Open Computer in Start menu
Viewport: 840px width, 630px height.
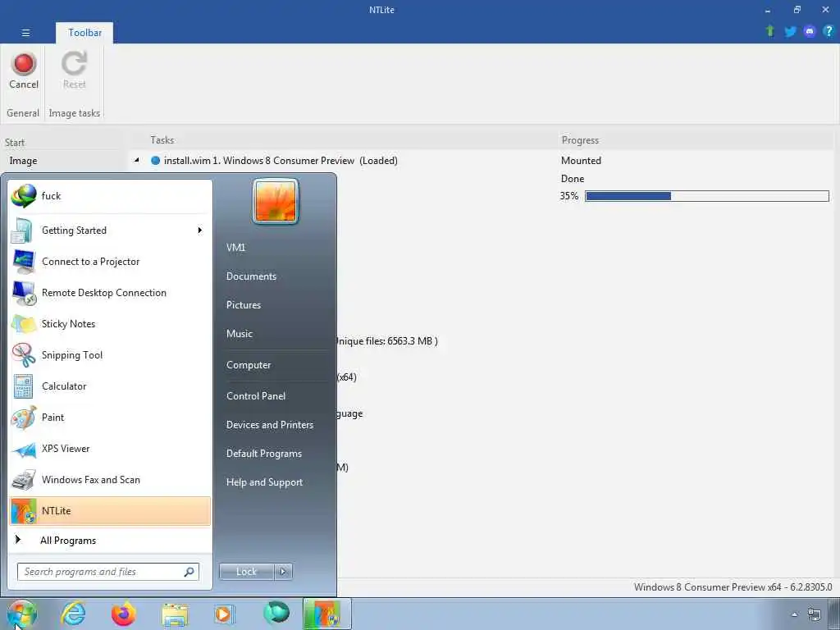[x=248, y=365]
